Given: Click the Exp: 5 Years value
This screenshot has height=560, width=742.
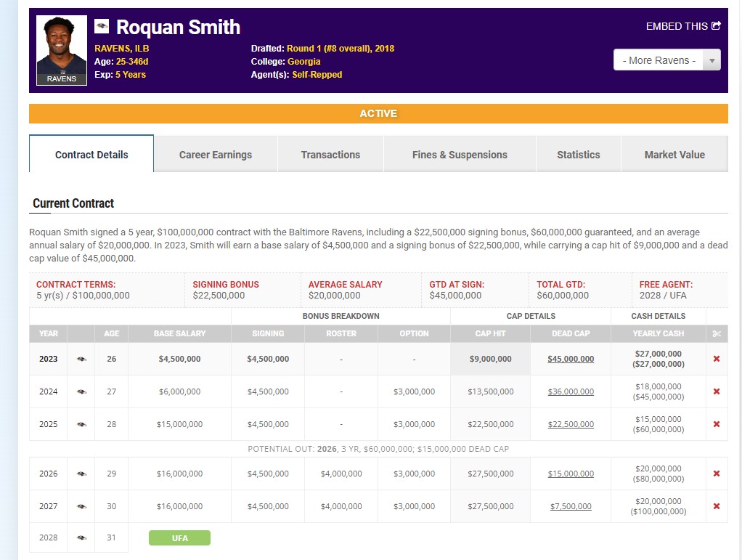Looking at the screenshot, I should click(x=131, y=74).
